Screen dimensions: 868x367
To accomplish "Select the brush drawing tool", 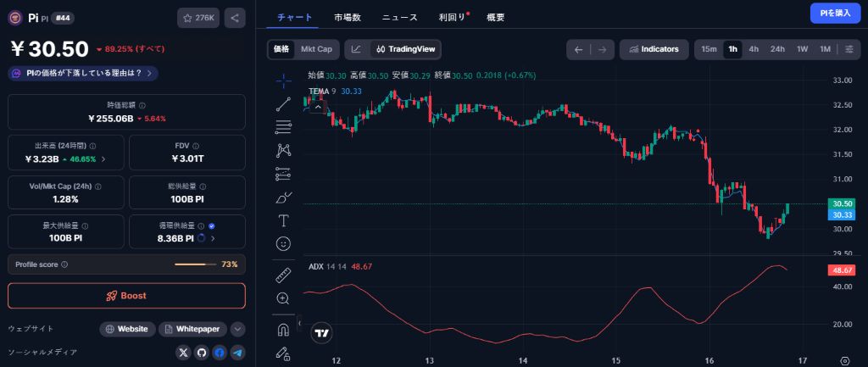I will (283, 197).
